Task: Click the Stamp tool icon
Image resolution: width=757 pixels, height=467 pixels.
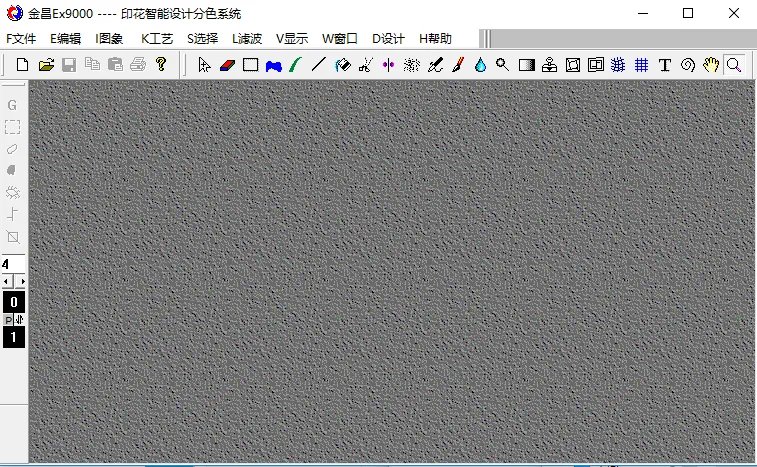Action: [x=549, y=65]
